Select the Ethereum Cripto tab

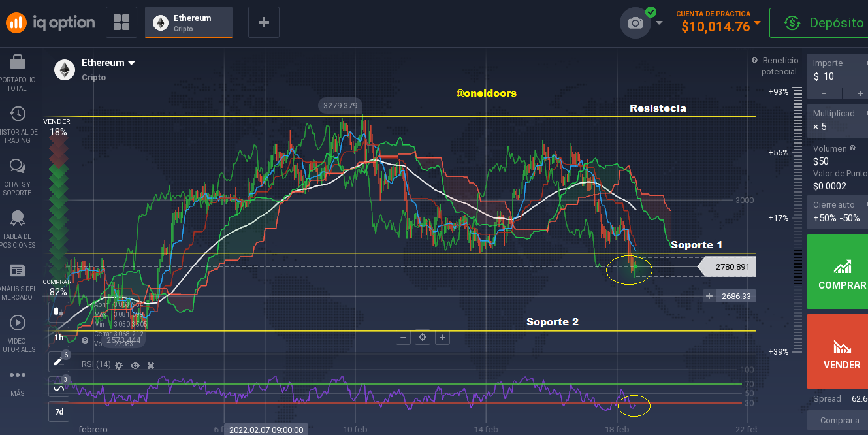point(189,23)
